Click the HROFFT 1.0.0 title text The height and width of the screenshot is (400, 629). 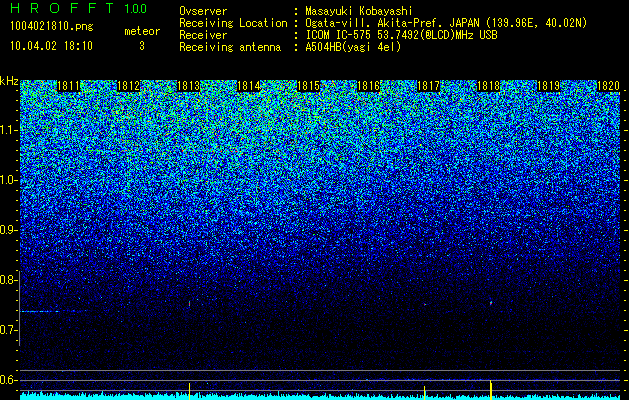pyautogui.click(x=78, y=8)
